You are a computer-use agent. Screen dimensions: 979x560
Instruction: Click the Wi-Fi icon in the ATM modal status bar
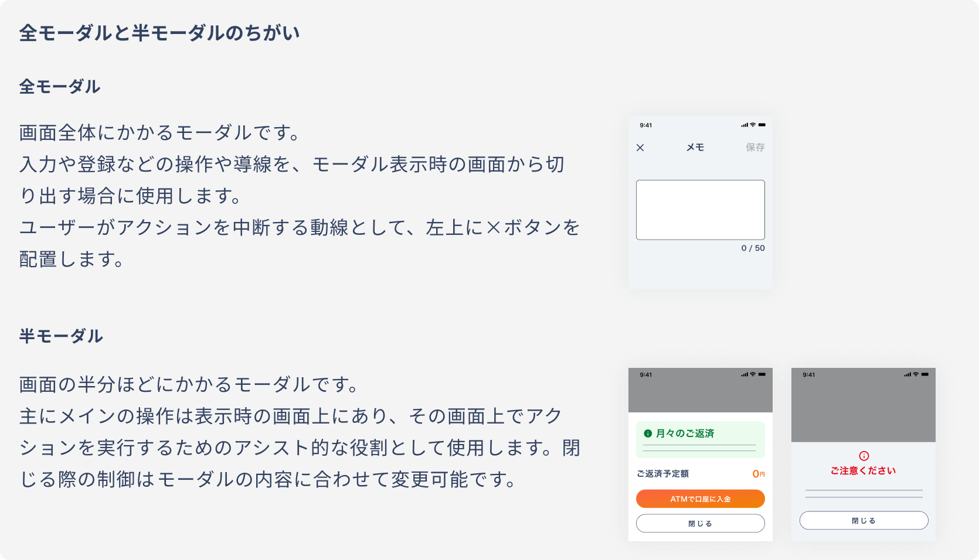[752, 374]
